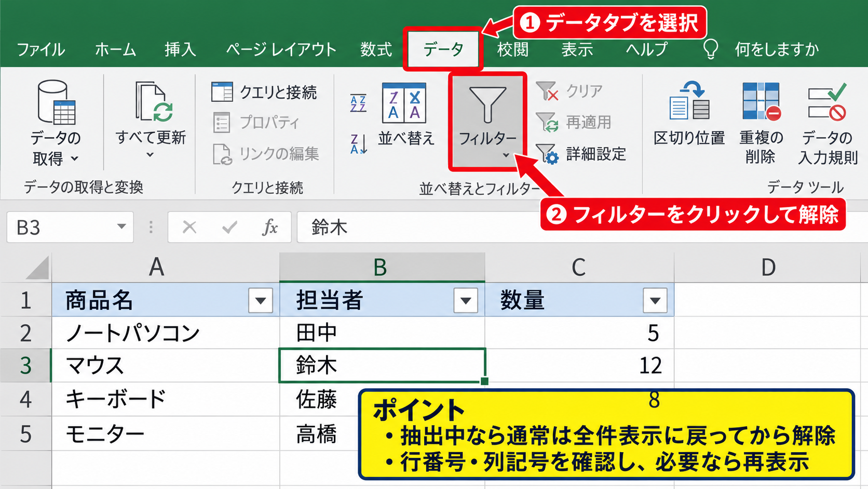This screenshot has height=489, width=868.
Task: Click クリア filter clear icon
Action: point(547,91)
